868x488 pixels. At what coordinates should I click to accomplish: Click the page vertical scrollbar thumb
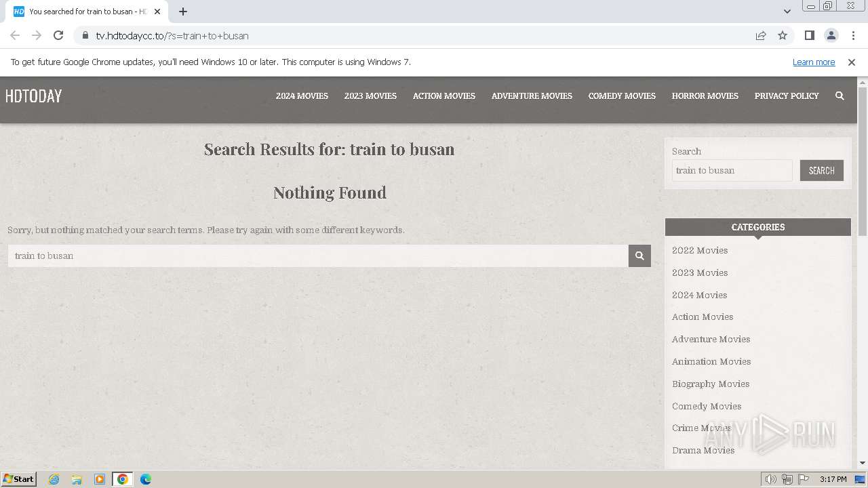pyautogui.click(x=863, y=161)
